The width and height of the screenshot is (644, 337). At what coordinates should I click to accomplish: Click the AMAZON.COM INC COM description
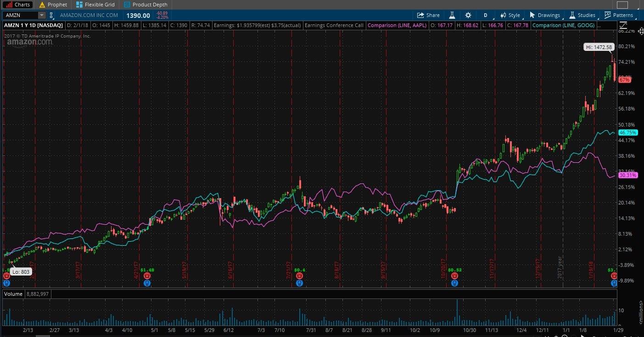89,15
